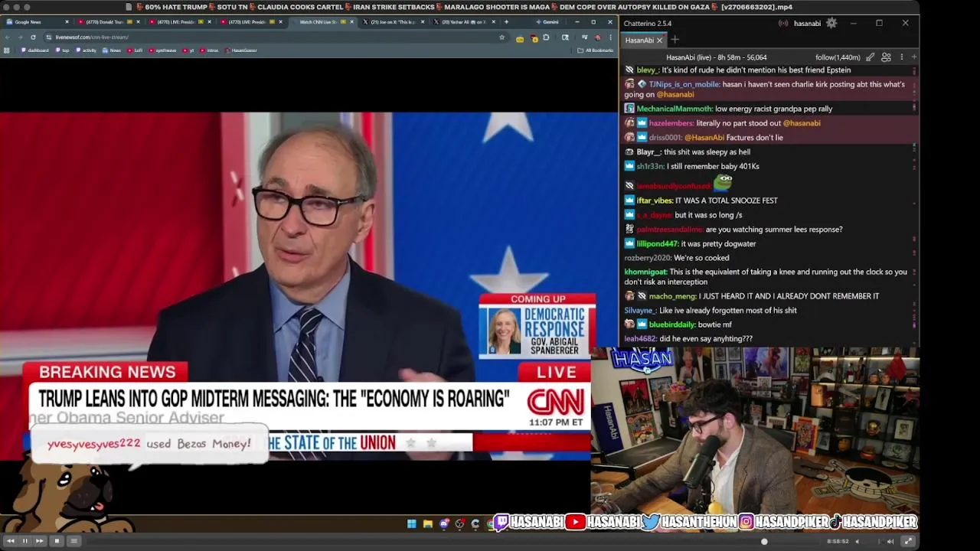Image resolution: width=980 pixels, height=551 pixels.
Task: Go back in the browser
Action: (8, 37)
